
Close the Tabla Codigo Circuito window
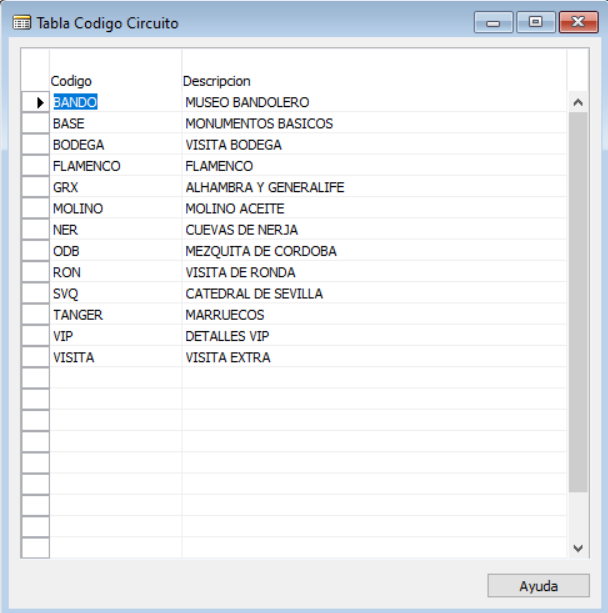pyautogui.click(x=579, y=22)
